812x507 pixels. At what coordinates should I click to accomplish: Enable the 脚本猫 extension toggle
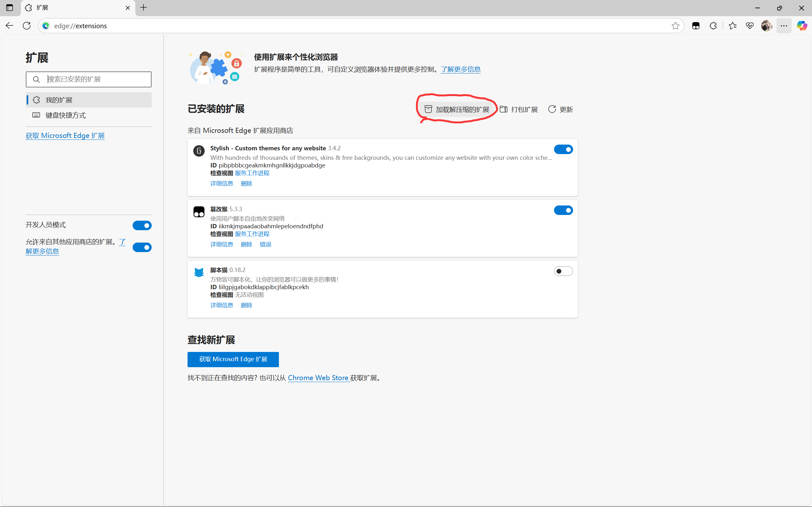point(563,271)
